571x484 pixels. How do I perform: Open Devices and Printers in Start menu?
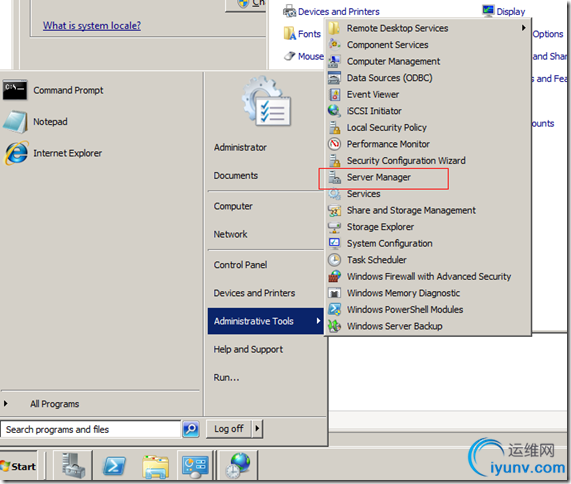[254, 293]
